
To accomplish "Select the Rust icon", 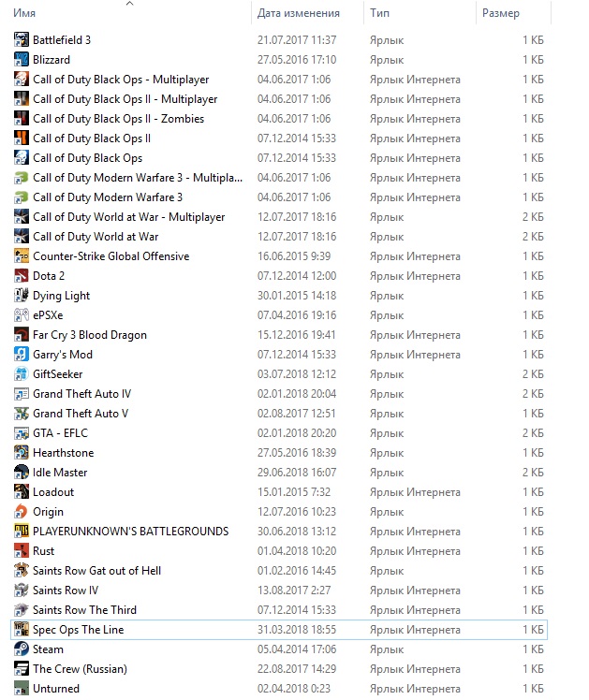I will click(21, 550).
